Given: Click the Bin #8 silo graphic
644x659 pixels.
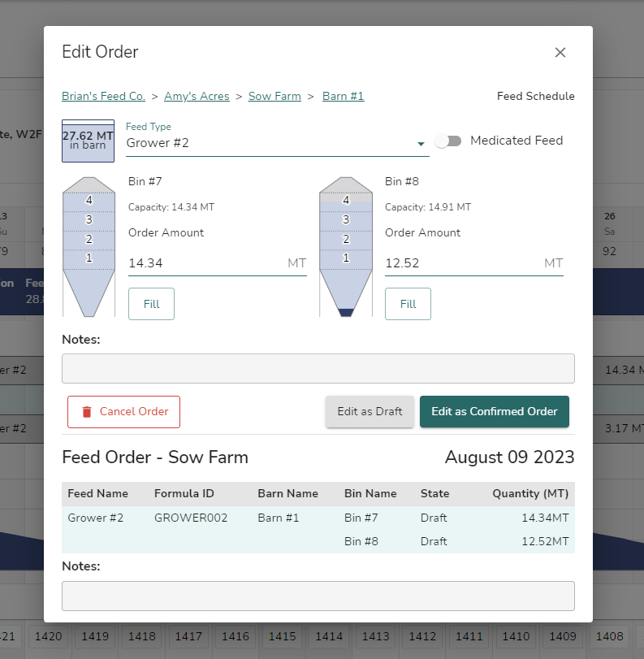Looking at the screenshot, I should click(x=346, y=244).
